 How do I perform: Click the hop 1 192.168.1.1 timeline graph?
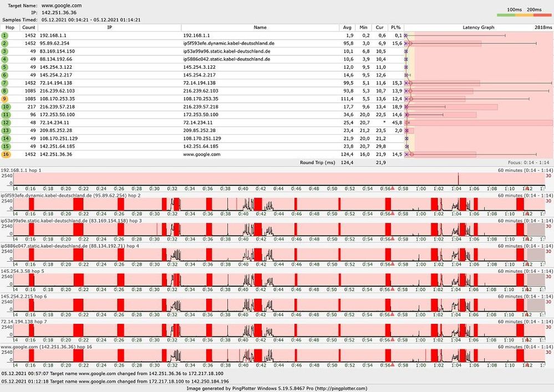[x=279, y=179]
